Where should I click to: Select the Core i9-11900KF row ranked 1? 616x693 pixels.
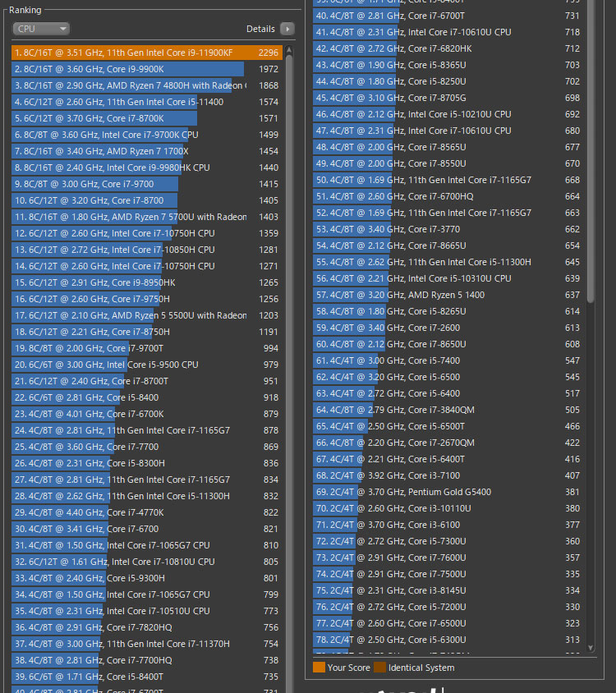coord(147,53)
